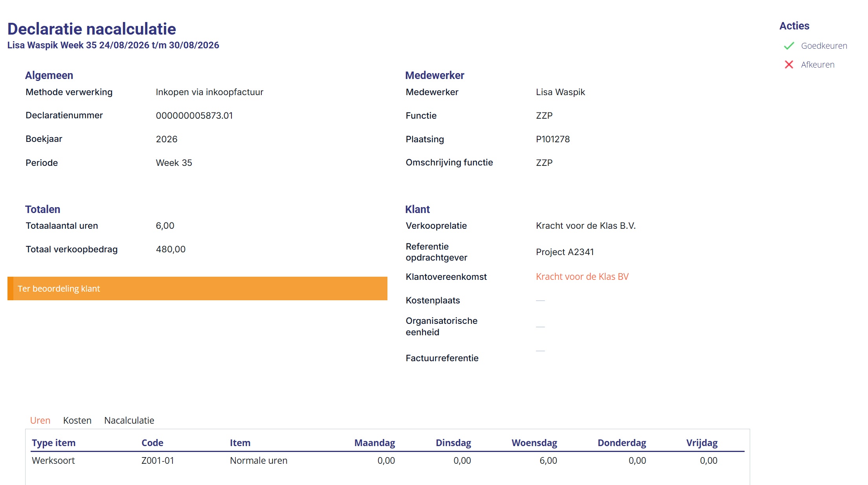
Task: Click the orange Ter beoordeling klant banner
Action: pyautogui.click(x=197, y=288)
